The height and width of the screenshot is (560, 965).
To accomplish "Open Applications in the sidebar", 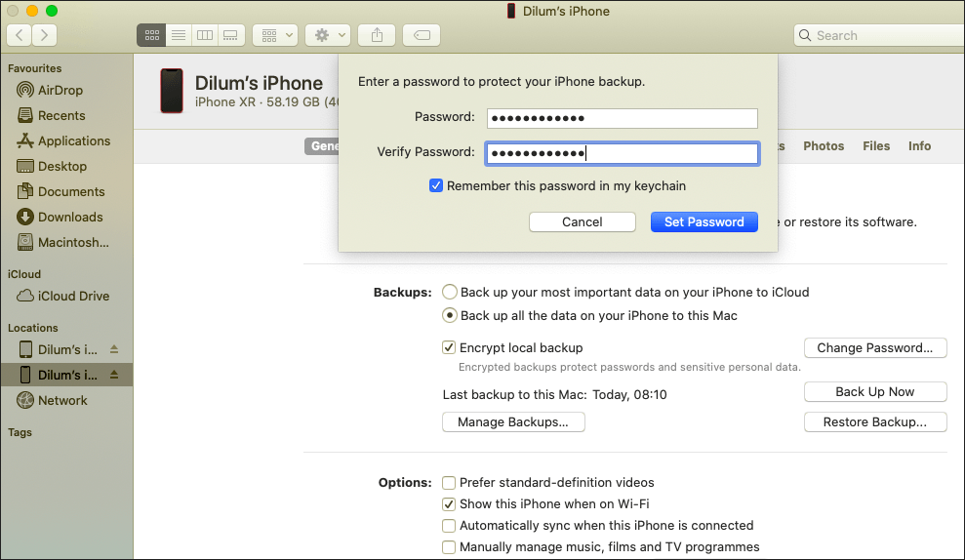I will pyautogui.click(x=66, y=140).
